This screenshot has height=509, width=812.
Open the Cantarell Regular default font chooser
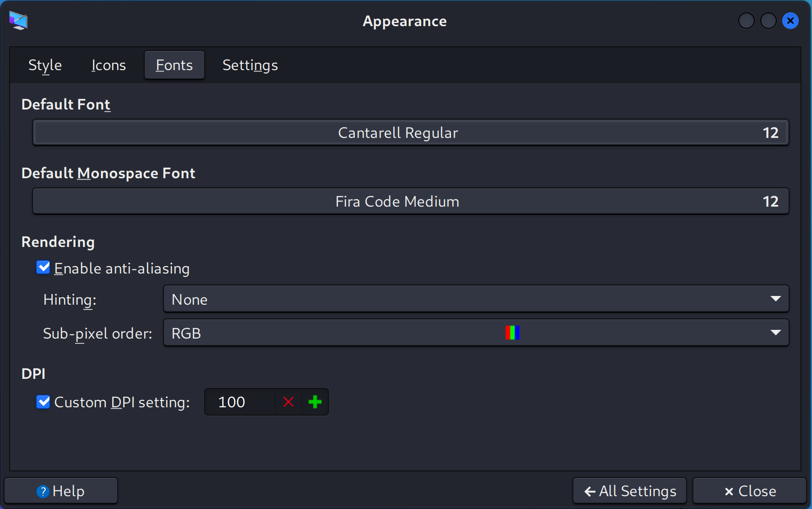[410, 132]
